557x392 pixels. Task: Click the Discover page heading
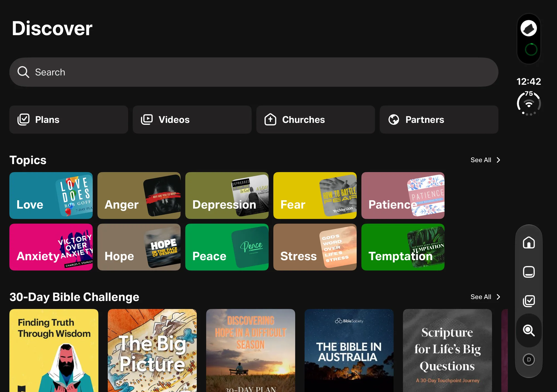coord(52,28)
